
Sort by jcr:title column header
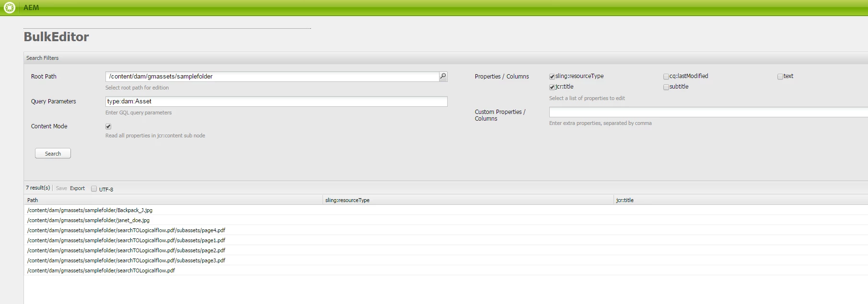coord(741,200)
